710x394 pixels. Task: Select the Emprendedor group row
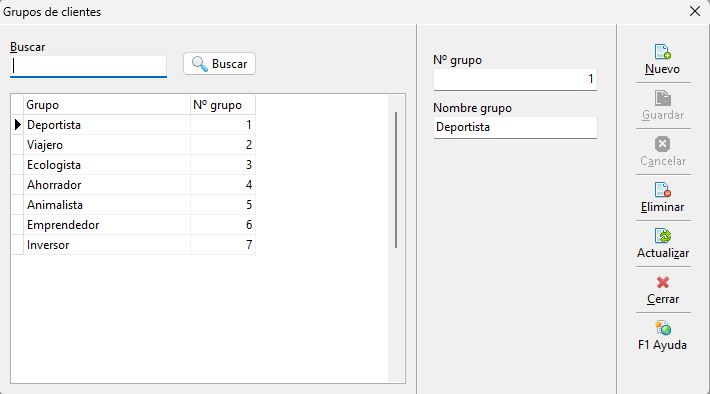[x=134, y=225]
